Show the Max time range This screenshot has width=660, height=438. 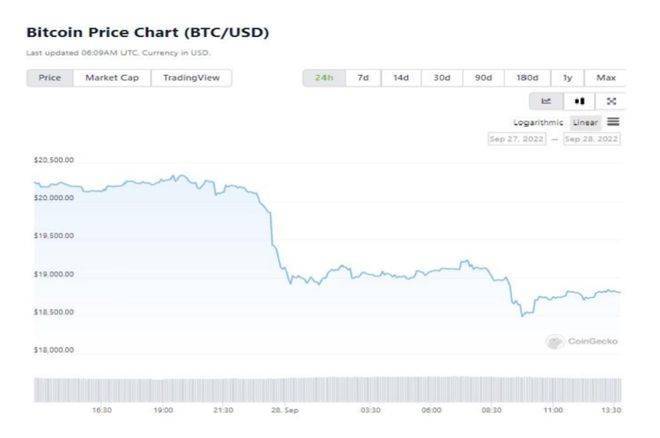(606, 77)
